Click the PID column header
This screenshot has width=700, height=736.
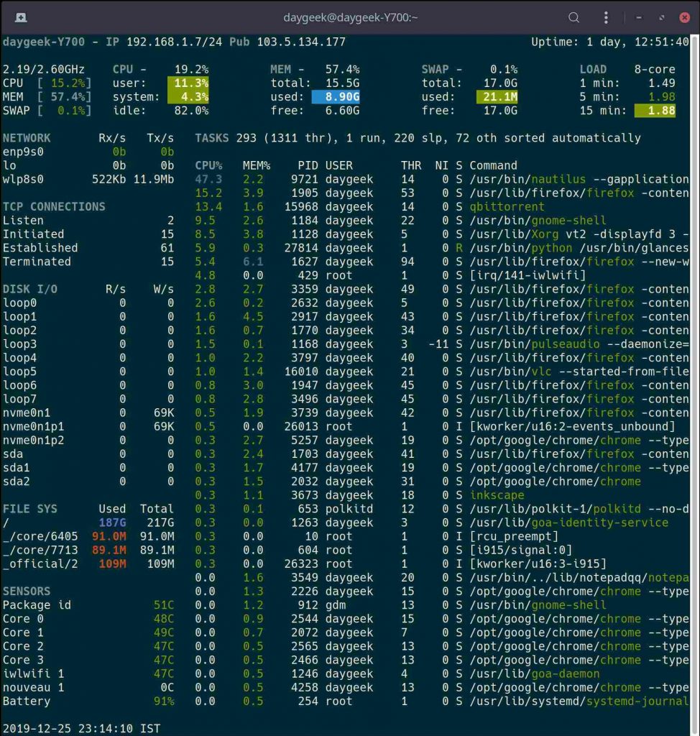pos(307,165)
